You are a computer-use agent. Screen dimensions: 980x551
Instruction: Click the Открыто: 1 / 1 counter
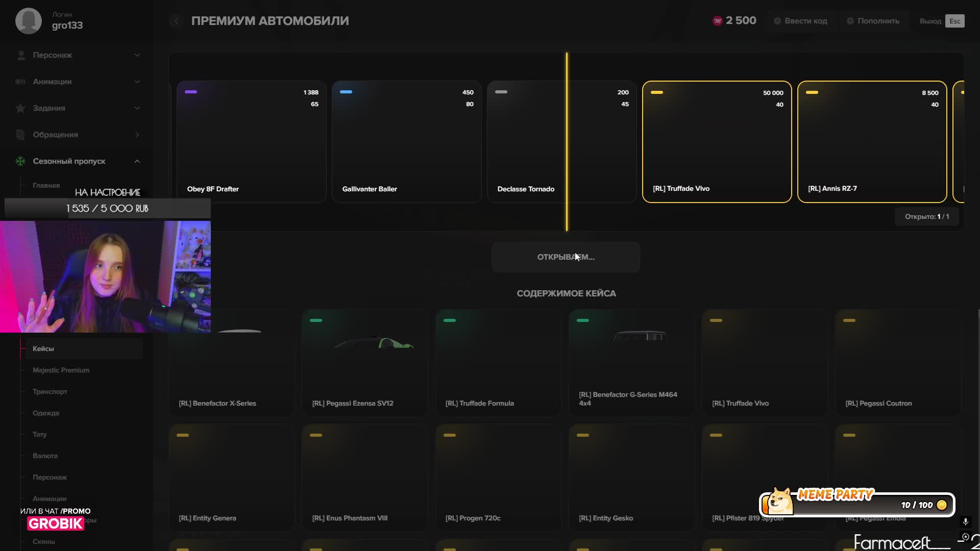tap(927, 217)
